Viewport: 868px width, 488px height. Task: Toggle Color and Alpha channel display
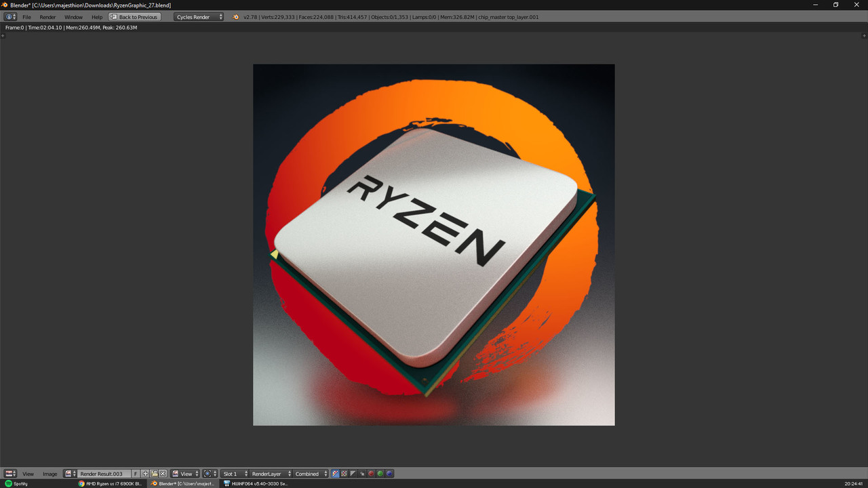(x=335, y=474)
